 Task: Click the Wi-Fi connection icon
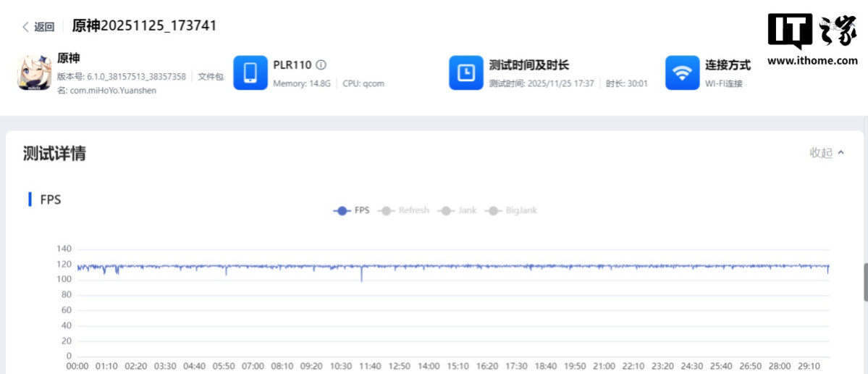682,73
